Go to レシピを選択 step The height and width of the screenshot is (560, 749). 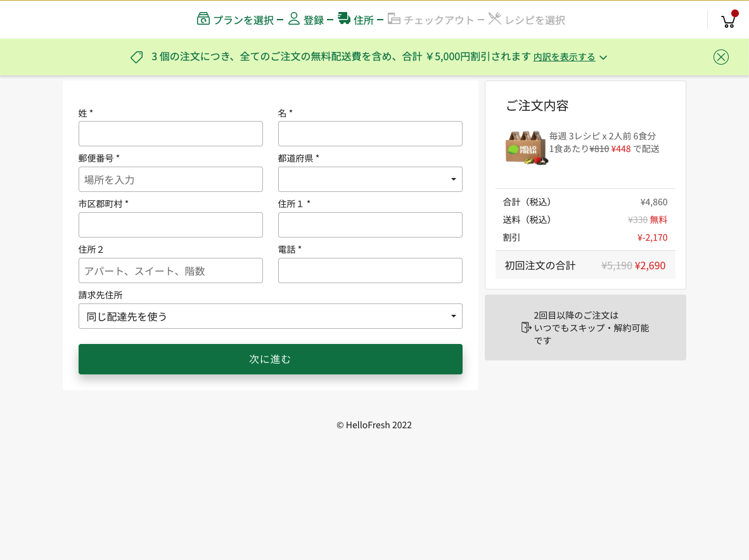click(x=535, y=20)
